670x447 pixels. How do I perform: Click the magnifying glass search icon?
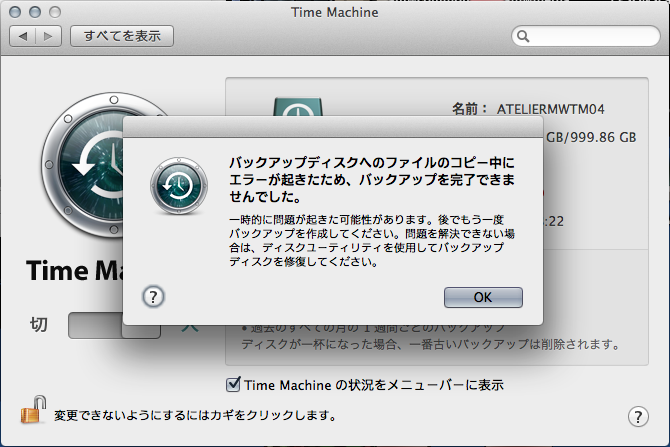(523, 36)
